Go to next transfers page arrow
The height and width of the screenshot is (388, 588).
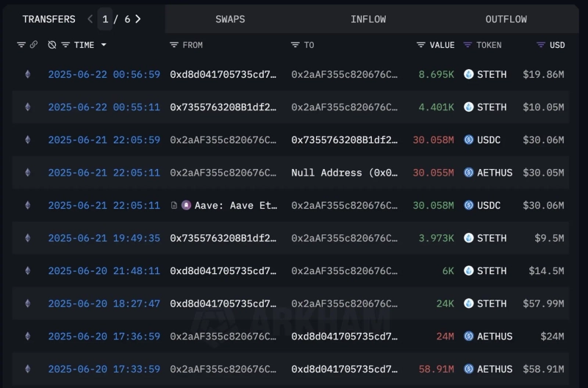138,19
